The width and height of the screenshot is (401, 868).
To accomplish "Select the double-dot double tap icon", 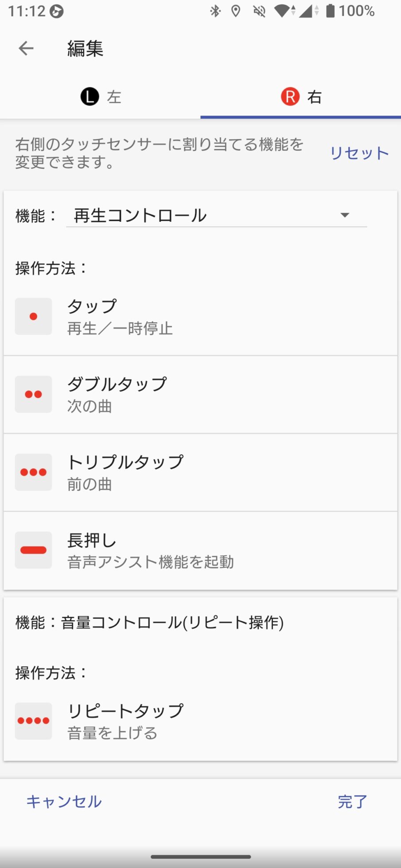I will tap(33, 394).
